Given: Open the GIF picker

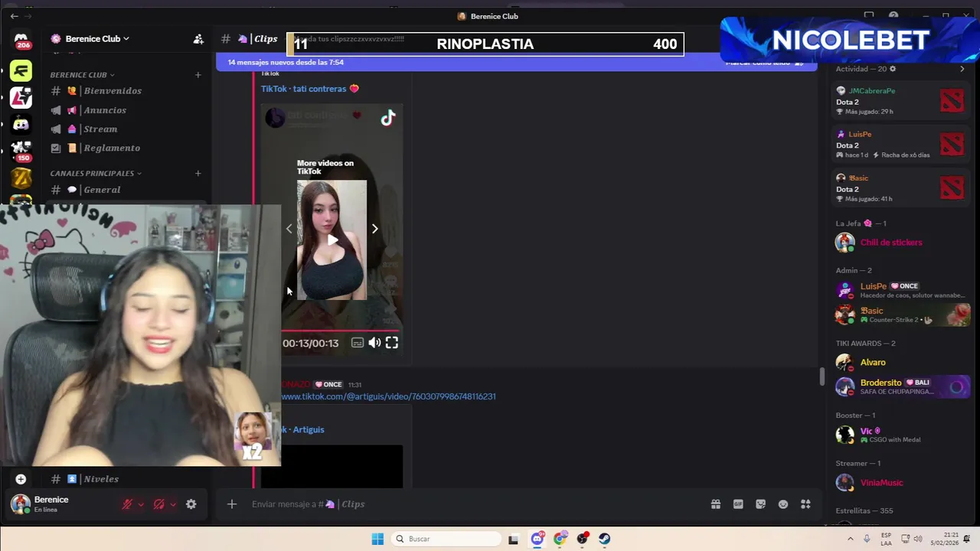Looking at the screenshot, I should pos(738,504).
